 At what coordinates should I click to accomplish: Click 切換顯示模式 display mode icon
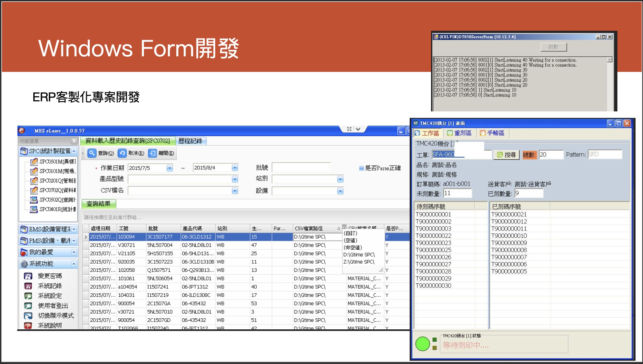pyautogui.click(x=28, y=315)
